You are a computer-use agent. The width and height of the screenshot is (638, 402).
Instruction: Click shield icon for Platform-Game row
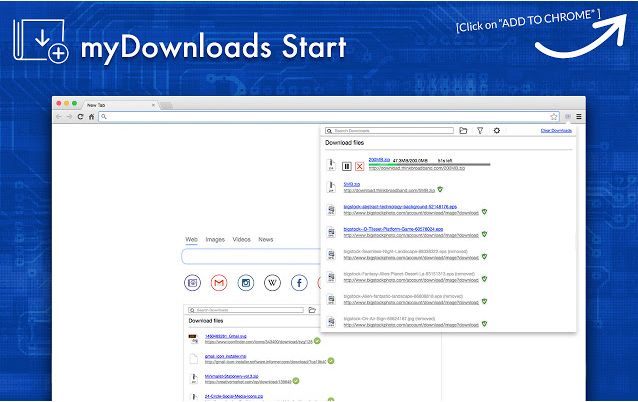(484, 234)
